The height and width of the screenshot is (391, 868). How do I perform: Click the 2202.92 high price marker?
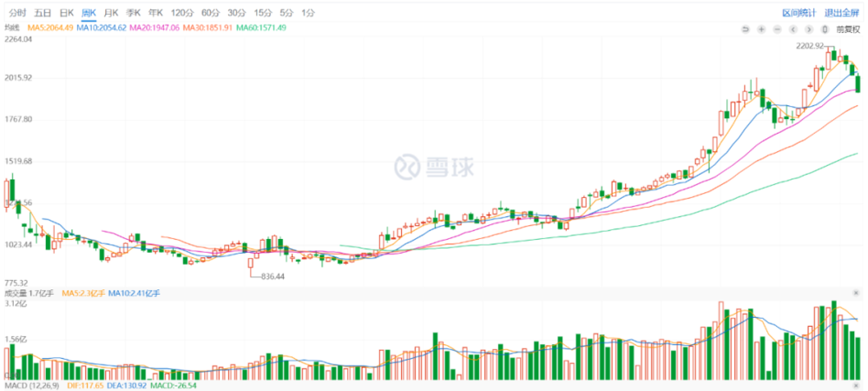809,46
